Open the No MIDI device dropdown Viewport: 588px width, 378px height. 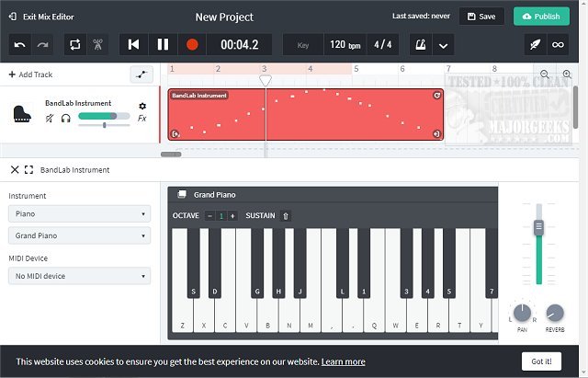[x=80, y=276]
